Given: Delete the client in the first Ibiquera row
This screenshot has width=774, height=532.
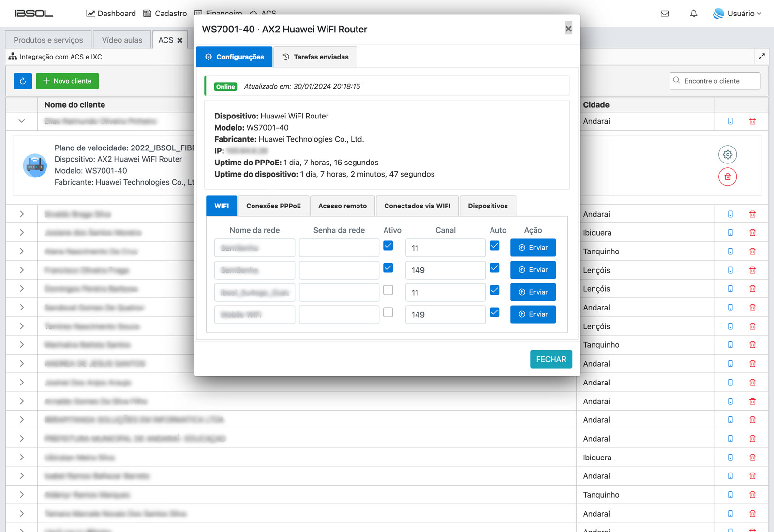Looking at the screenshot, I should tap(752, 233).
